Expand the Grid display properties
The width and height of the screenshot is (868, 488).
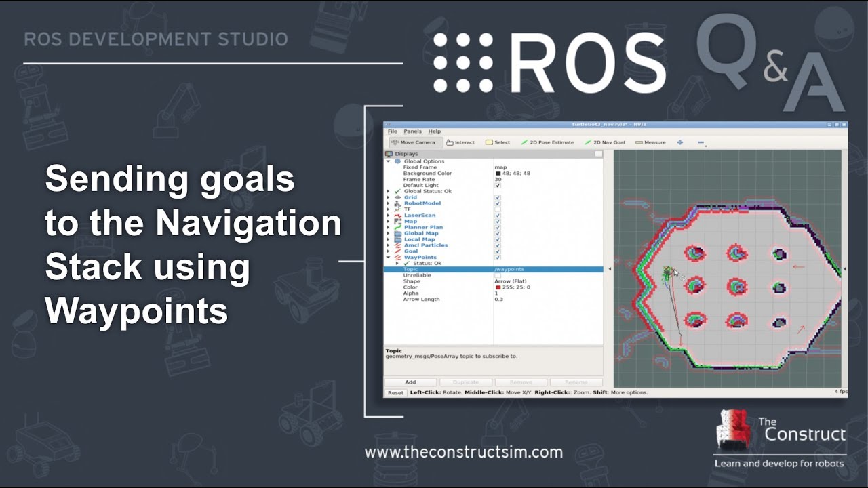pos(389,197)
